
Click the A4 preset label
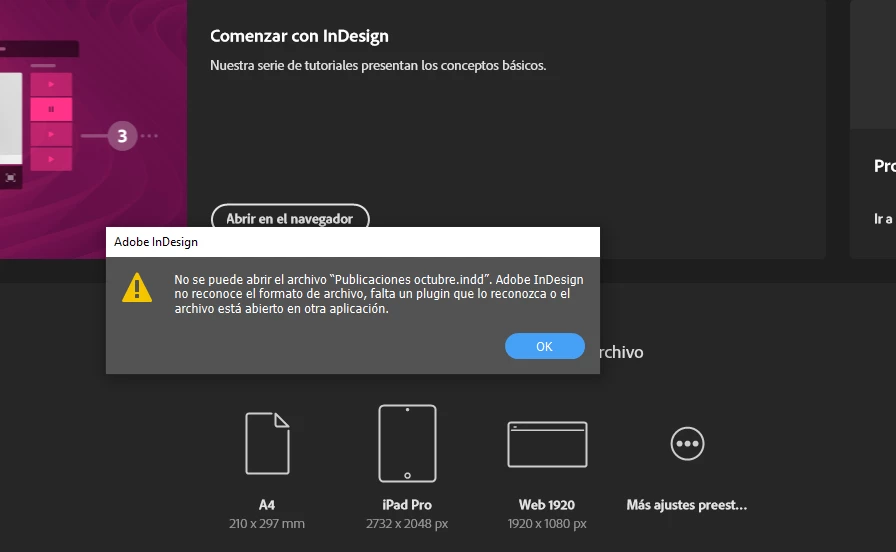pyautogui.click(x=267, y=505)
